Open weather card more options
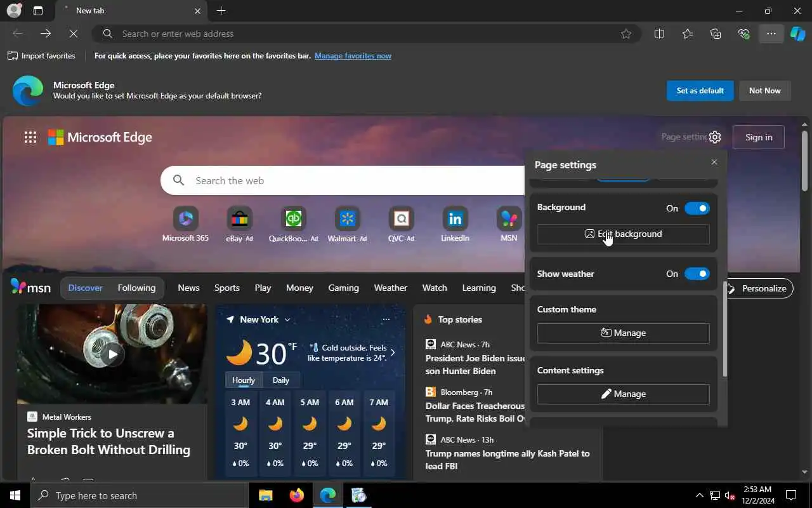 386,319
